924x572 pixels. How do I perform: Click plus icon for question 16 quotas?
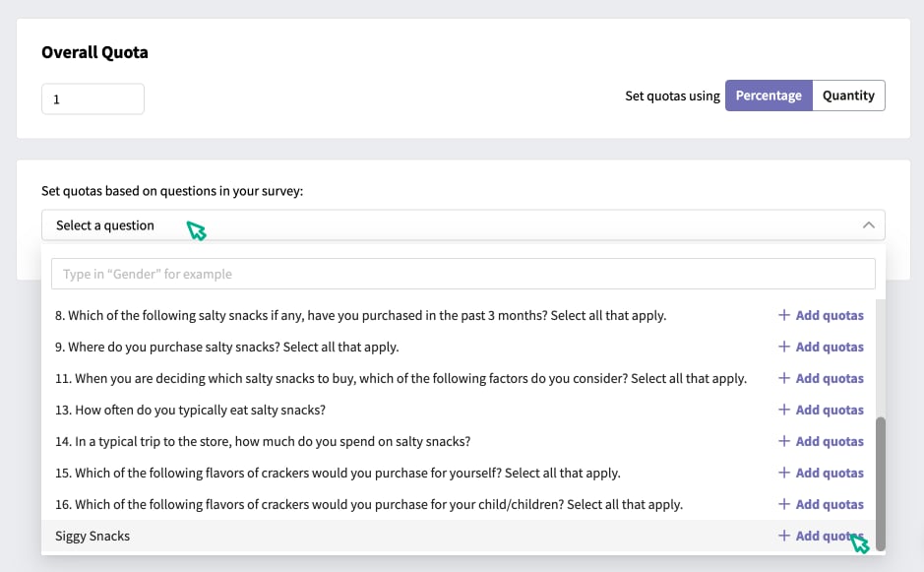tap(783, 504)
